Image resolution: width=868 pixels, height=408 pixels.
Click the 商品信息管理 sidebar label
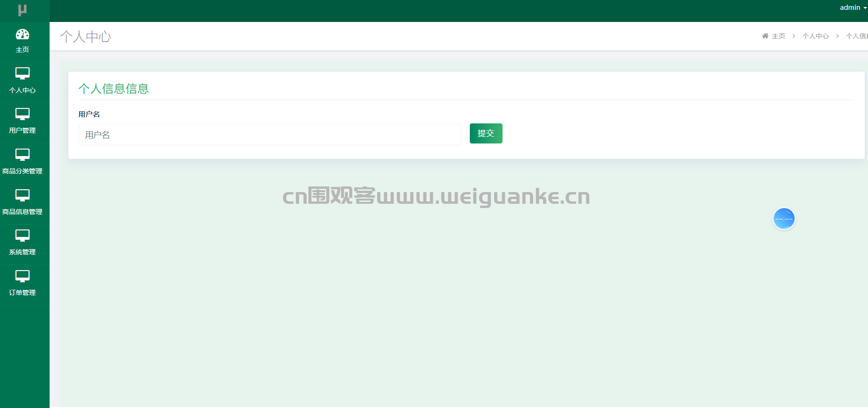[x=22, y=212]
